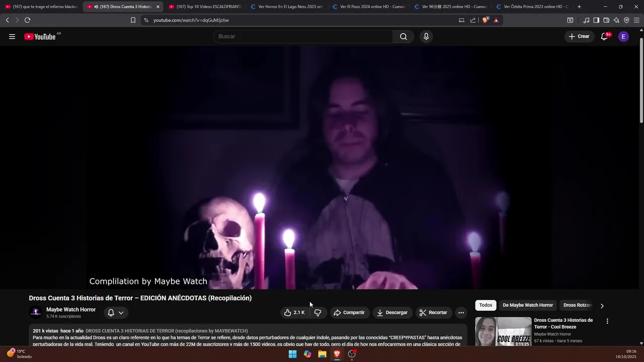Switch to Ver Horror En El Lago Ness tab
Image resolution: width=644 pixels, height=362 pixels.
[x=287, y=7]
